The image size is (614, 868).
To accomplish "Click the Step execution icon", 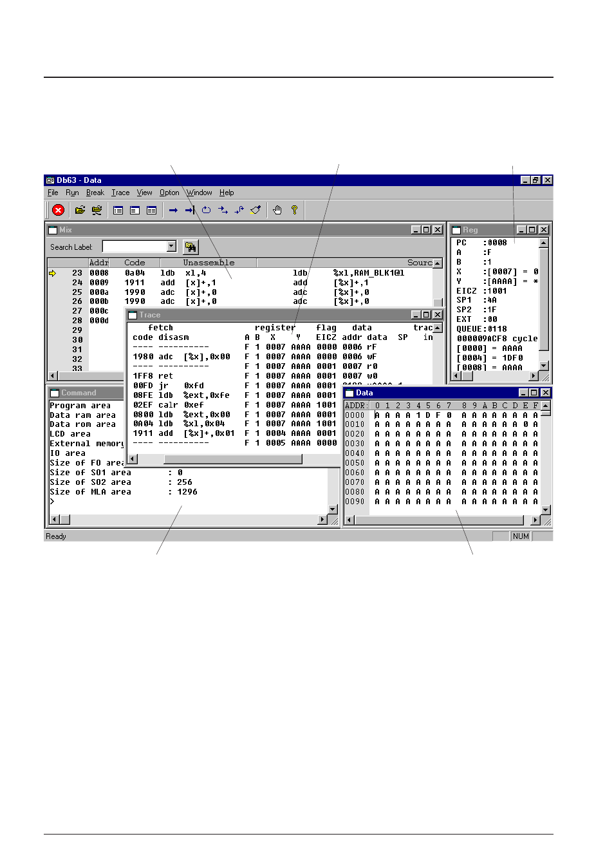I will pos(223,210).
